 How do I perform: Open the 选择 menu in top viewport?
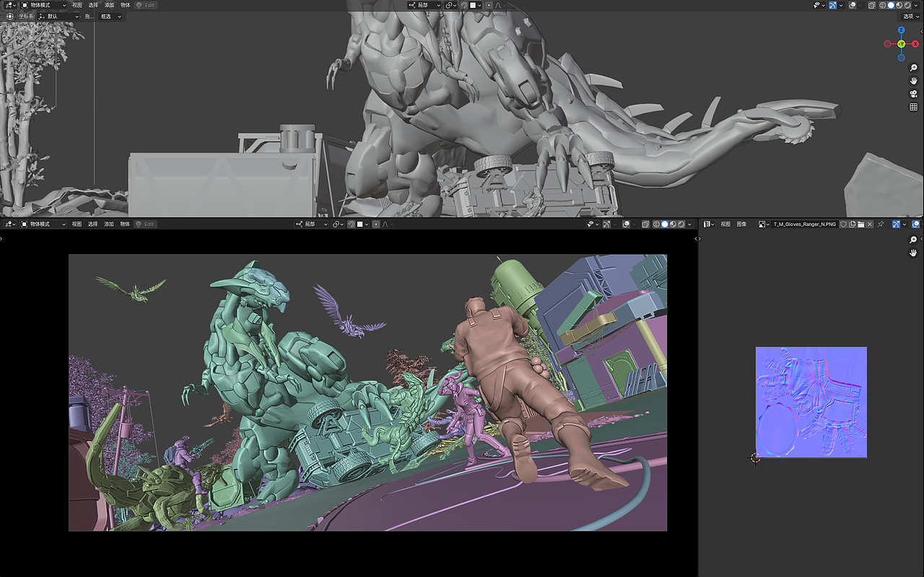(93, 5)
